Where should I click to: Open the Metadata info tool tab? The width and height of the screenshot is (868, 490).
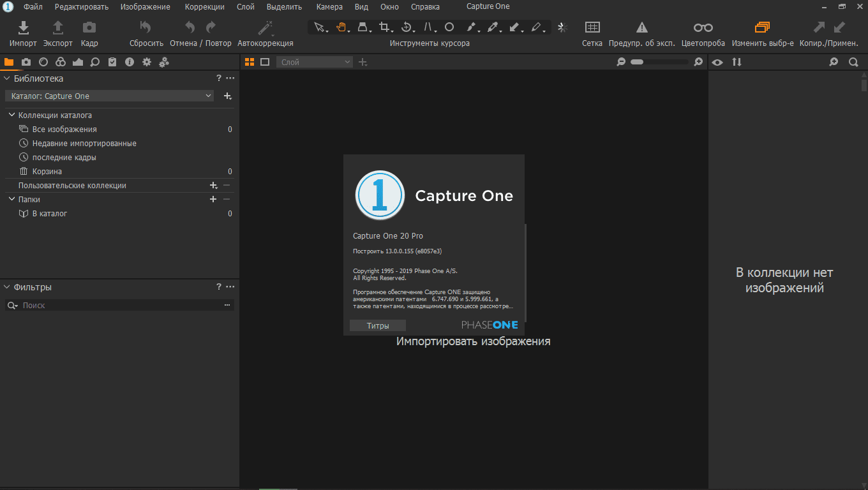[x=130, y=62]
